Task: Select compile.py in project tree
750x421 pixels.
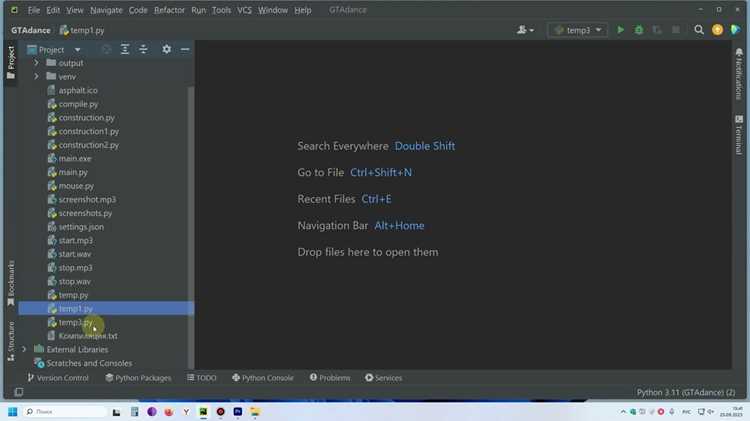Action: pos(78,104)
